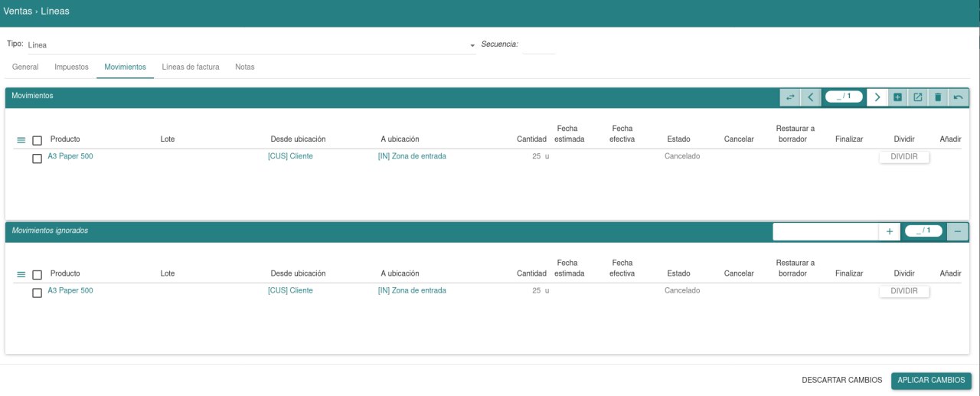Open [CUS] Cliente link in Movimientos

pos(290,156)
